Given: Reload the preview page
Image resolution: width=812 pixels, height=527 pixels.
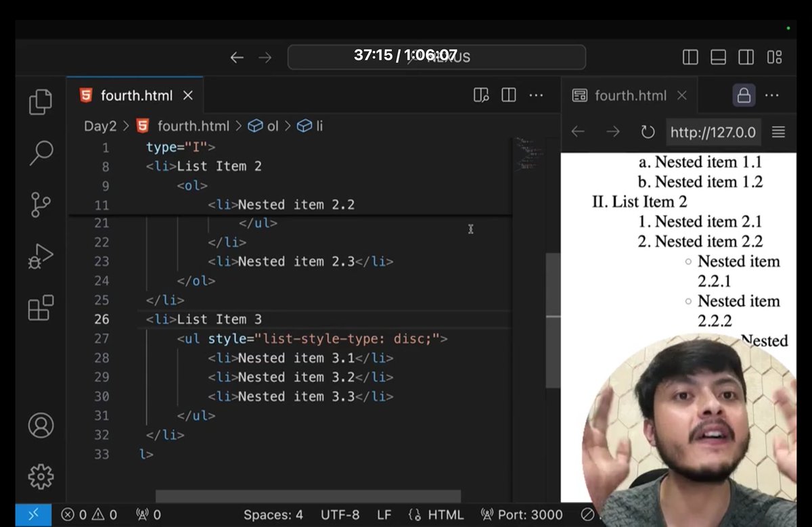Looking at the screenshot, I should tap(648, 131).
